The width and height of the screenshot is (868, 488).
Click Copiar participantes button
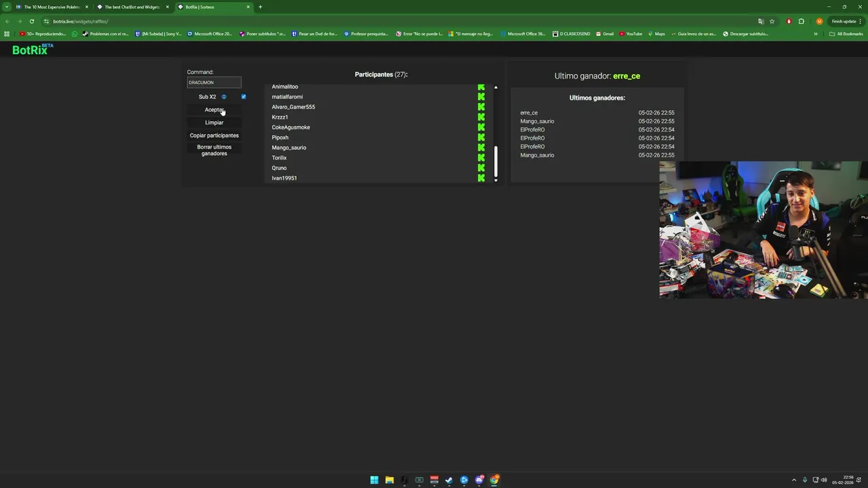[x=214, y=136]
